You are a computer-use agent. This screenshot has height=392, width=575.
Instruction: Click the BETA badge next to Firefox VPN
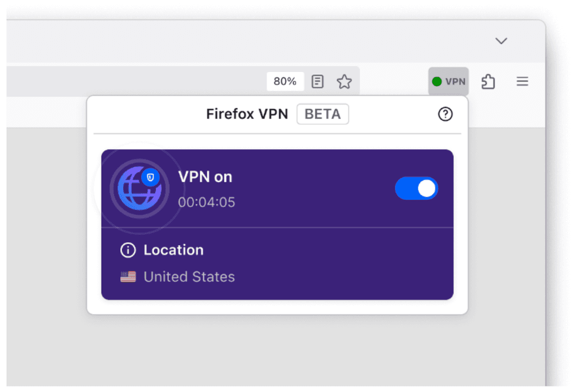click(322, 114)
